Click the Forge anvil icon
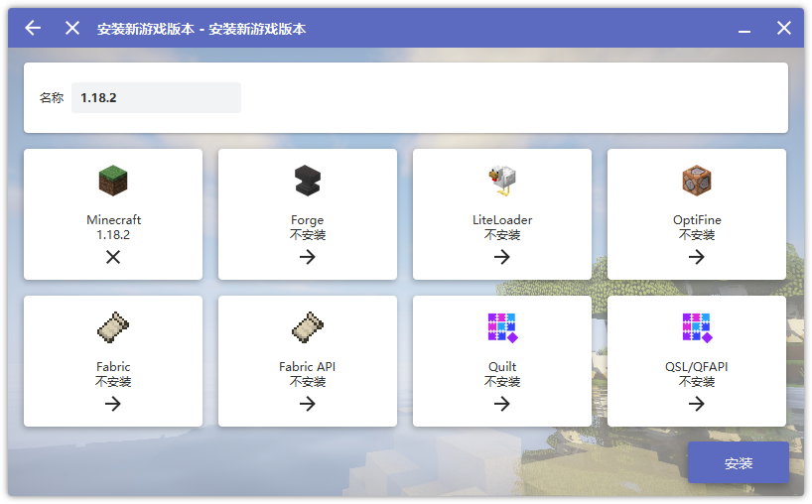The image size is (812, 504). 308,181
